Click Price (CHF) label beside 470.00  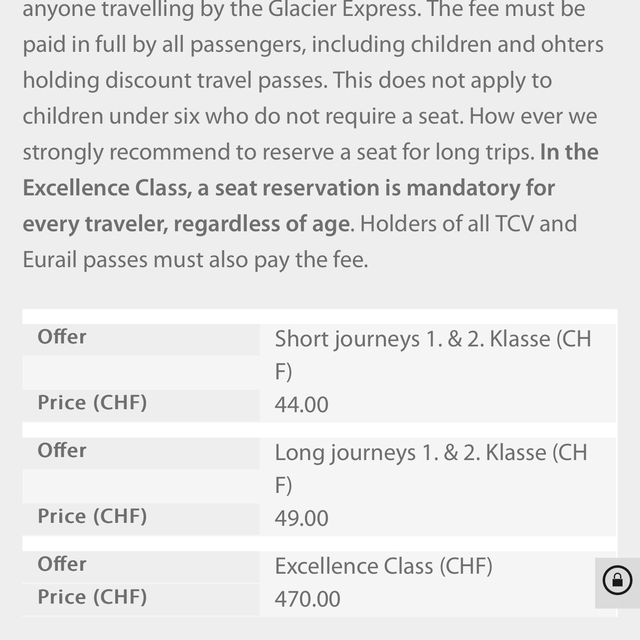92,597
